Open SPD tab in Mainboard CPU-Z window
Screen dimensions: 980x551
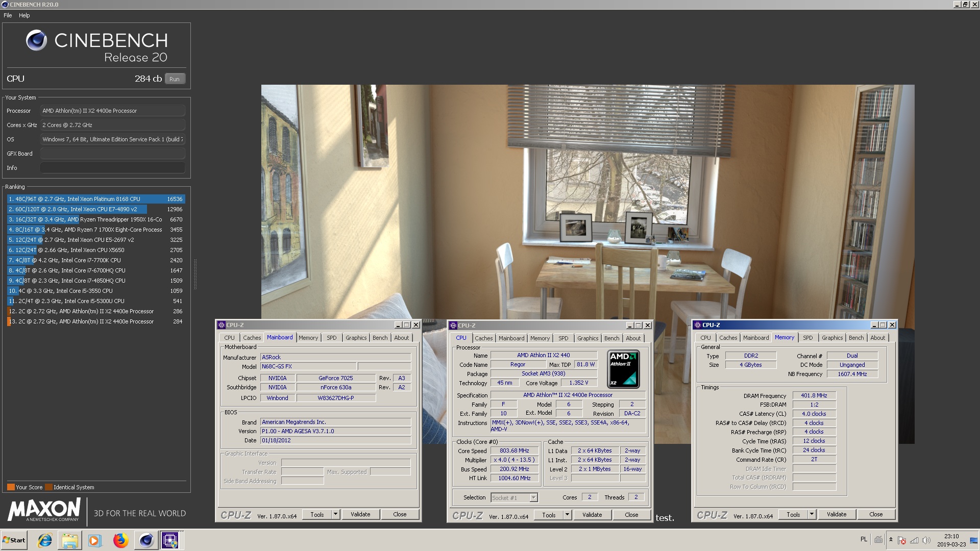331,338
